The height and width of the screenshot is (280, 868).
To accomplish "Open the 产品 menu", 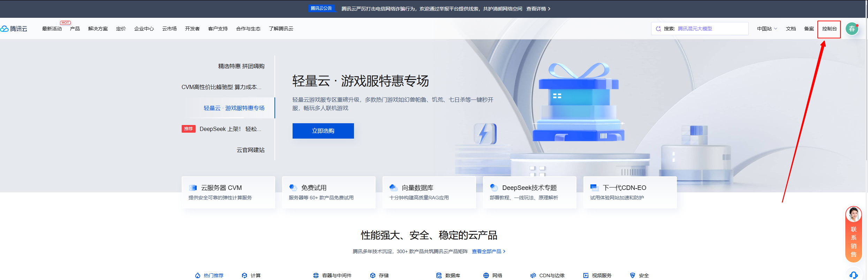I will click(75, 29).
